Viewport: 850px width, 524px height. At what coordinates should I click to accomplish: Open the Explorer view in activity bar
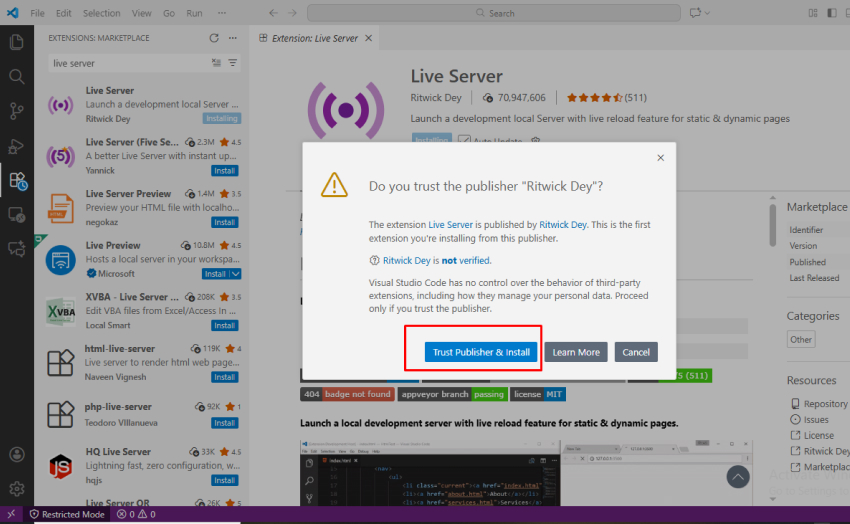[x=16, y=42]
